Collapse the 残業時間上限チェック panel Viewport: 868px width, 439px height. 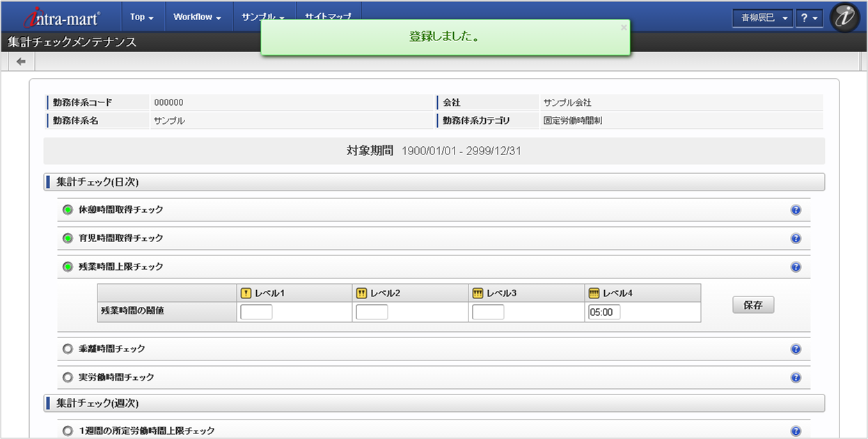[x=434, y=266]
